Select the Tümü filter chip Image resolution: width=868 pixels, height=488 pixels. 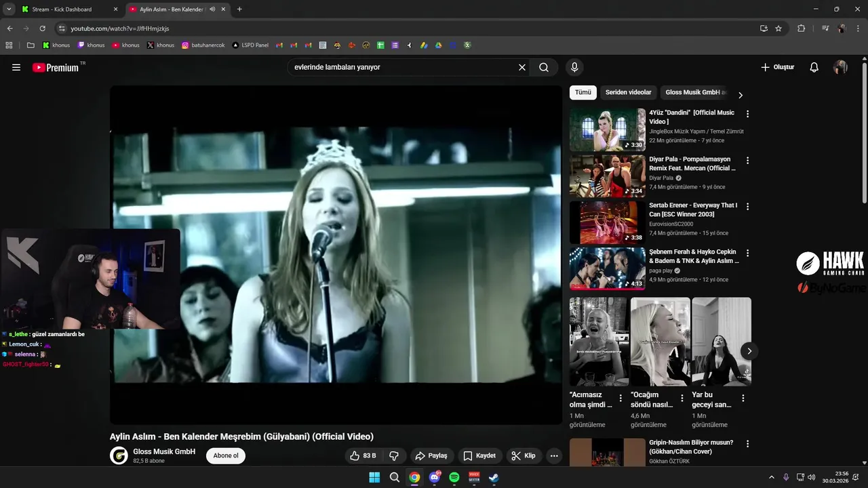pyautogui.click(x=583, y=93)
